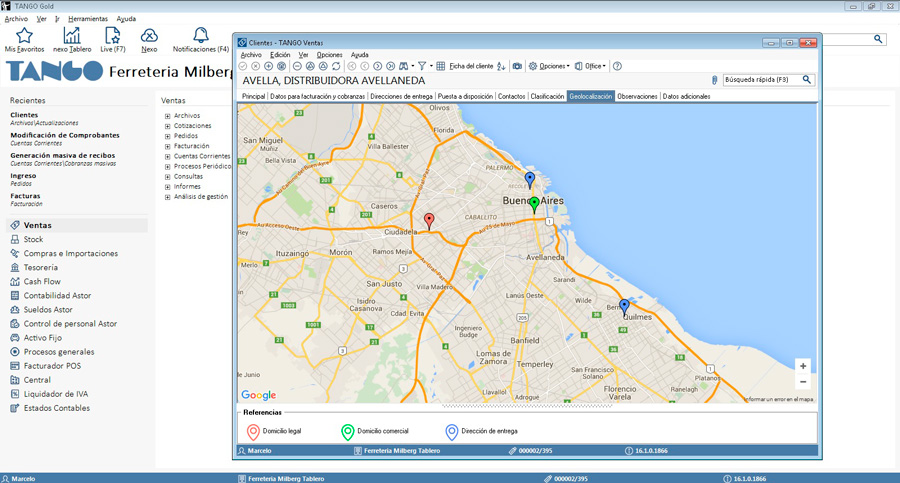Viewport: 900px width, 483px height.
Task: Zoom out on the map
Action: coord(803,381)
